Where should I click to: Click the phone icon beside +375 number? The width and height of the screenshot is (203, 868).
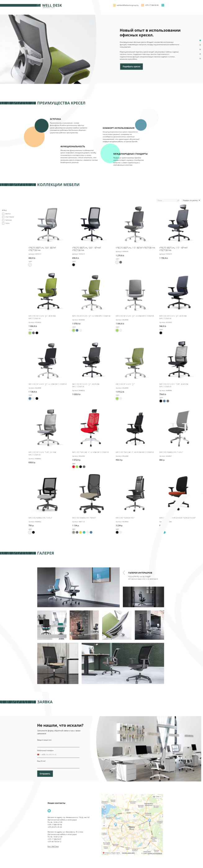[x=142, y=5]
